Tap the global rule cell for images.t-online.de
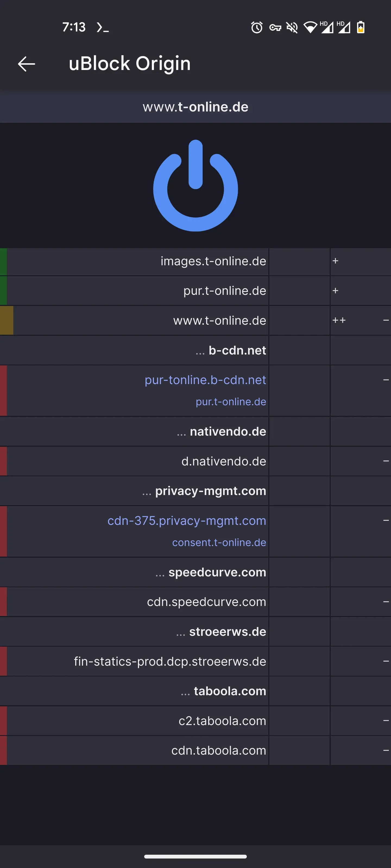Image resolution: width=391 pixels, height=868 pixels. coord(299,261)
